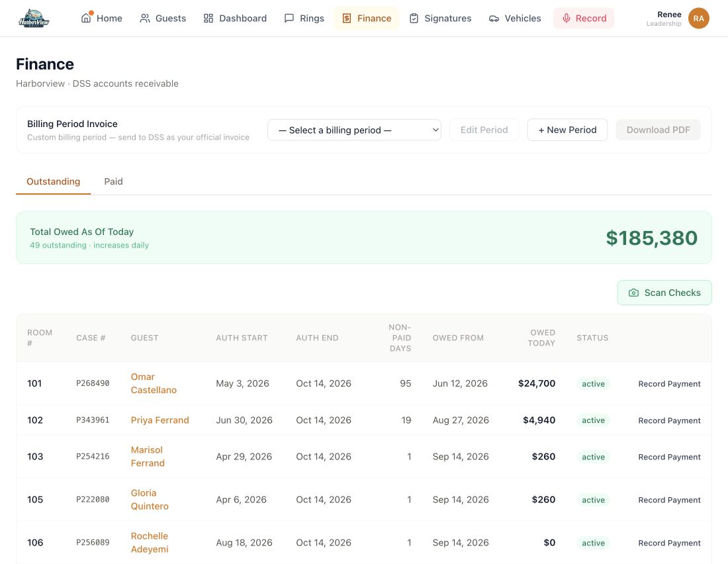This screenshot has width=728, height=564.
Task: Record Payment for Priya Ferrand
Action: pos(669,420)
